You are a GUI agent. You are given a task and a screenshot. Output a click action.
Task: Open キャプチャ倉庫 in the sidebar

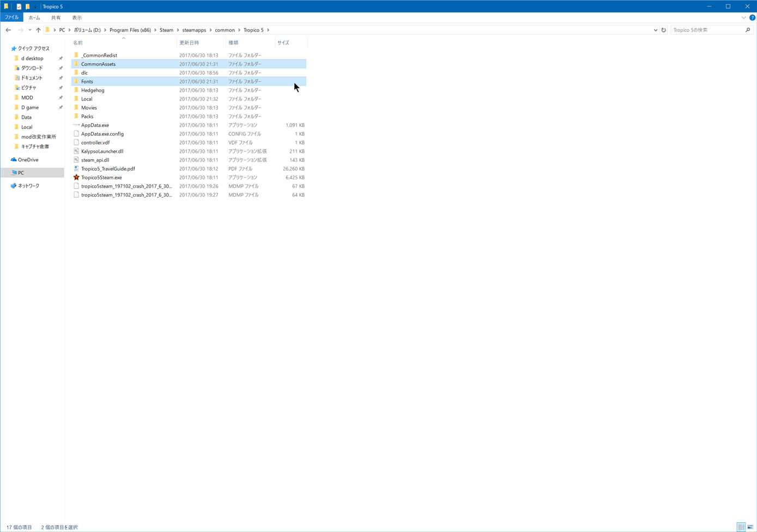click(x=35, y=147)
